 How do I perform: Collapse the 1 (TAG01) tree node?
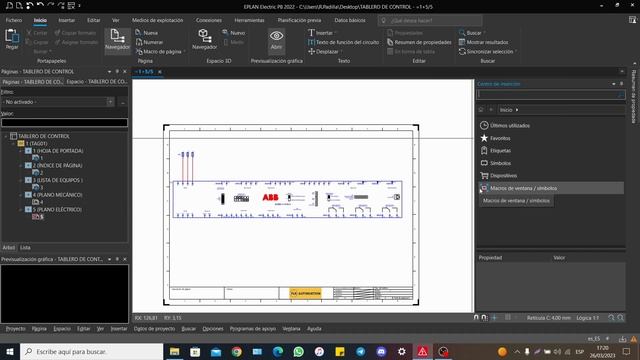point(13,143)
